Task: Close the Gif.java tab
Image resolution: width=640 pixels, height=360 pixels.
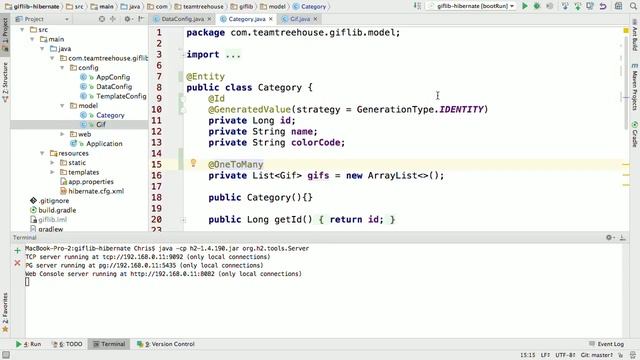Action: tap(315, 19)
